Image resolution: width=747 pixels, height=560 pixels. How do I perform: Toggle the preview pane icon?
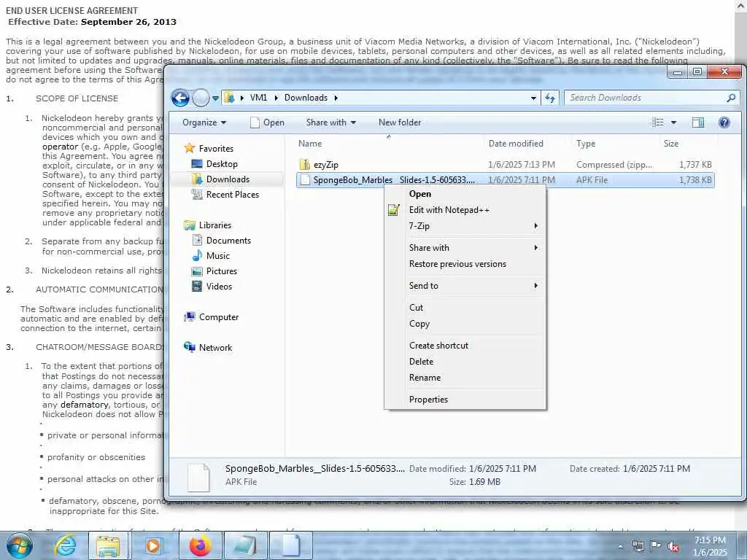tap(698, 122)
